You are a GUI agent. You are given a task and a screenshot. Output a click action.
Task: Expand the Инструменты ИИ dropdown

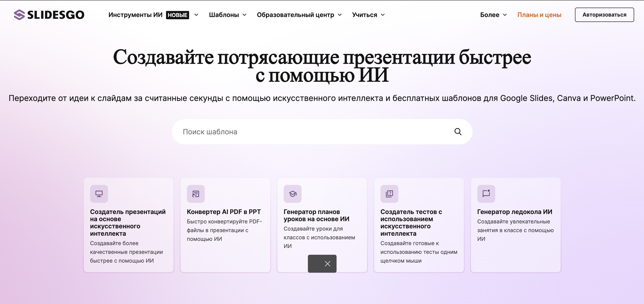(x=196, y=15)
